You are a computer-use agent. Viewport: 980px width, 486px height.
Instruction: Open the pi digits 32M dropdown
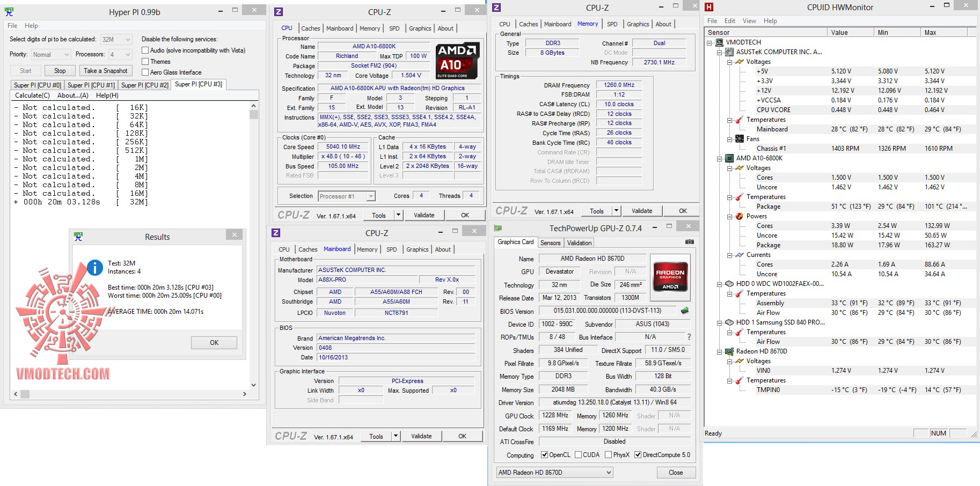click(x=116, y=39)
